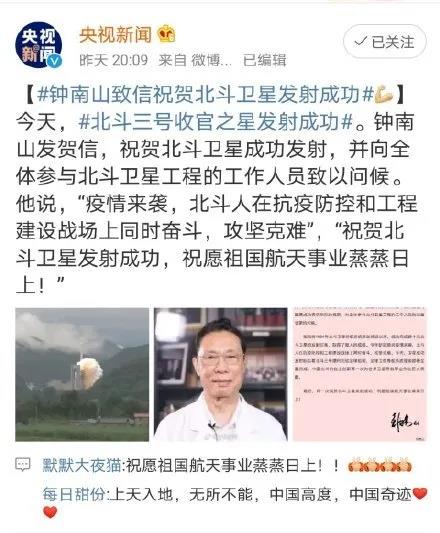Click the flexed arm emoji in the headline
This screenshot has height=533, width=440.
point(384,95)
